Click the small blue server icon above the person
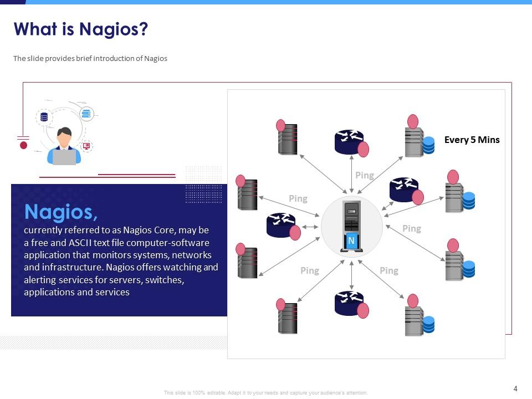This screenshot has height=399, width=532. tap(86, 114)
